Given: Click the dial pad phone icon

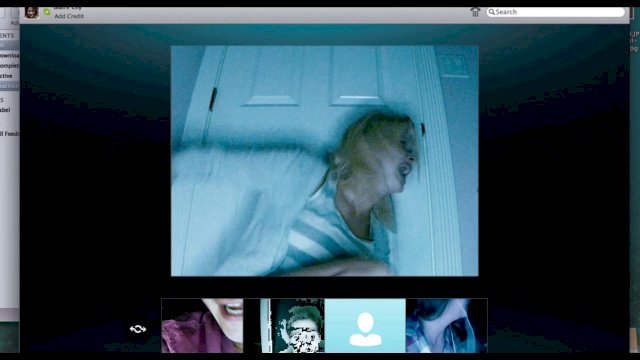Looking at the screenshot, I should click(x=475, y=12).
